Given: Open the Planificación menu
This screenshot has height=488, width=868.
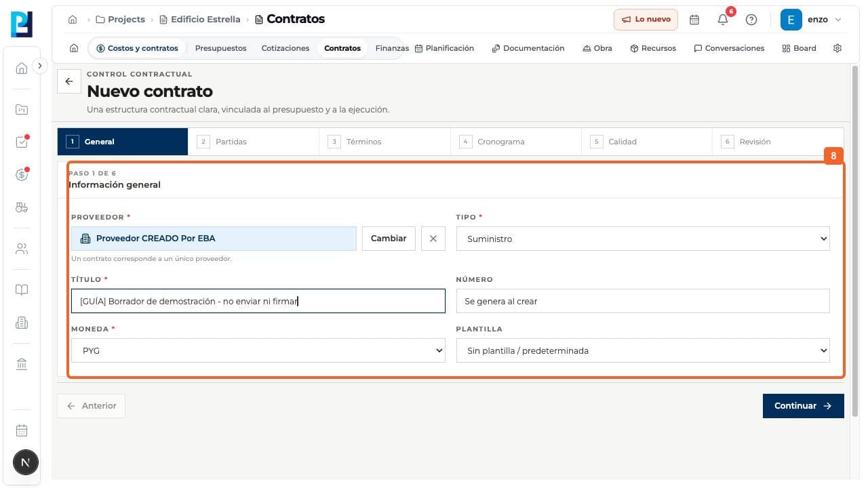Looking at the screenshot, I should pyautogui.click(x=444, y=48).
